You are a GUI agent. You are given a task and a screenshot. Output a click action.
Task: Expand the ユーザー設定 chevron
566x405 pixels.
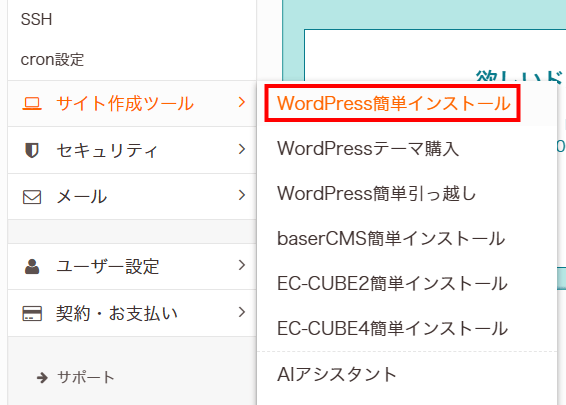242,265
